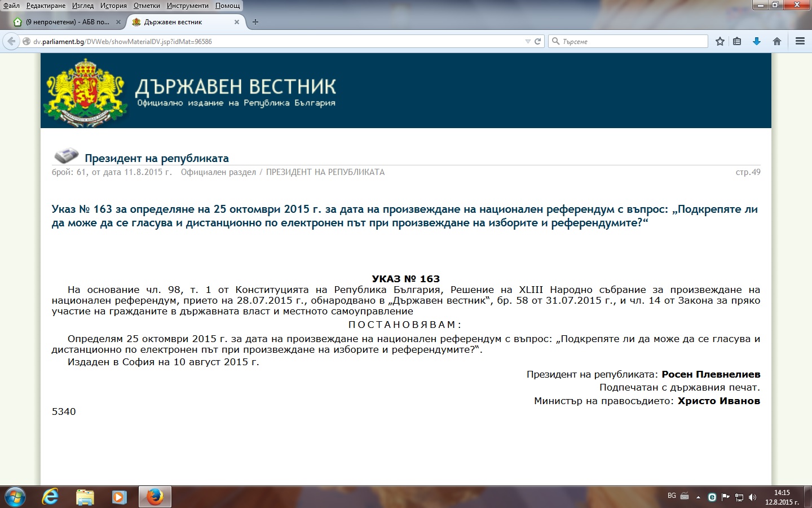The height and width of the screenshot is (508, 812).
Task: Open the Отметки menu
Action: 147,6
